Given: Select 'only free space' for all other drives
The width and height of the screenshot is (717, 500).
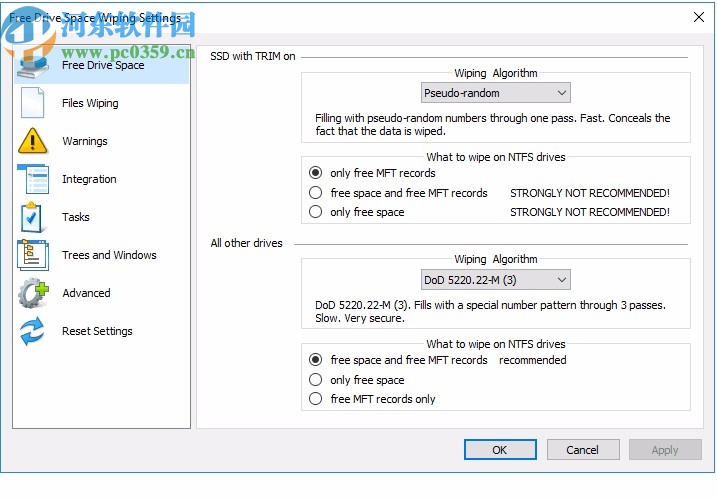Looking at the screenshot, I should (x=316, y=380).
